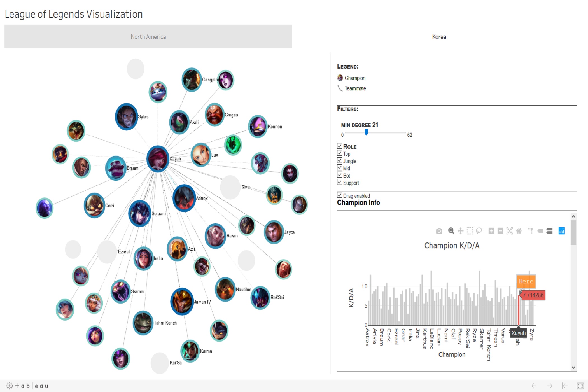
Task: Zoom in on the chart with plus icon
Action: 491,231
